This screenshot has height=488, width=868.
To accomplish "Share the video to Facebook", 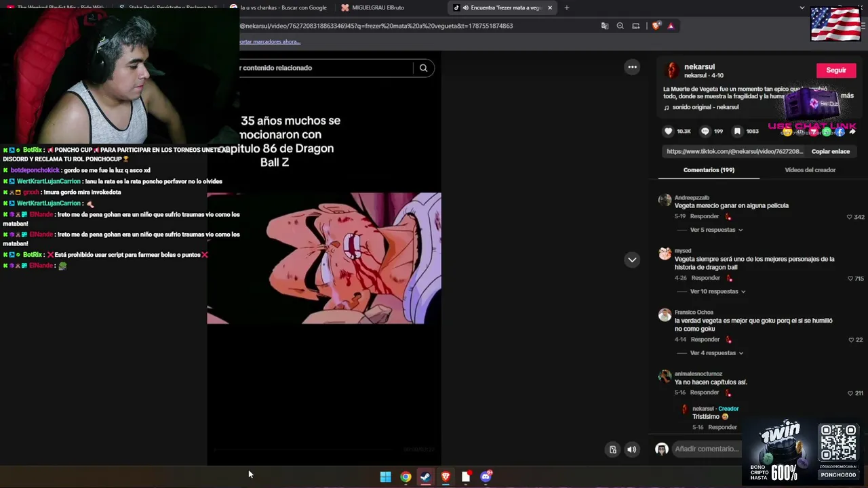I will (840, 131).
